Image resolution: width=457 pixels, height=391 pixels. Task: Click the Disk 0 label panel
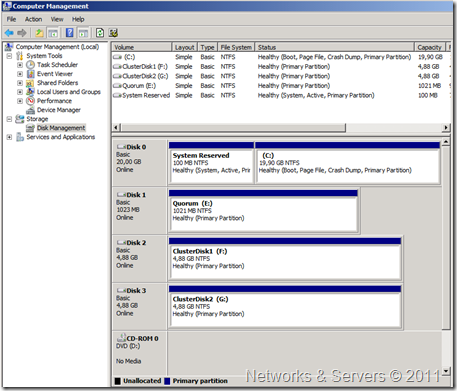(x=139, y=163)
